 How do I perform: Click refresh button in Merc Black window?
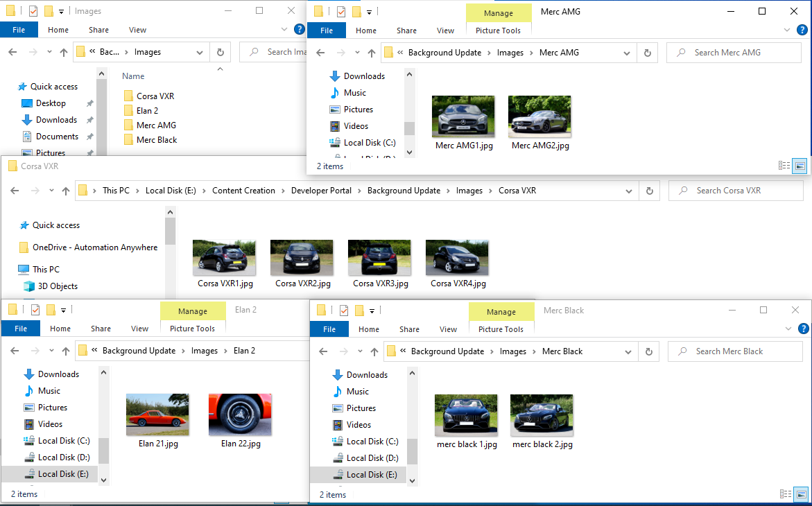tap(649, 351)
